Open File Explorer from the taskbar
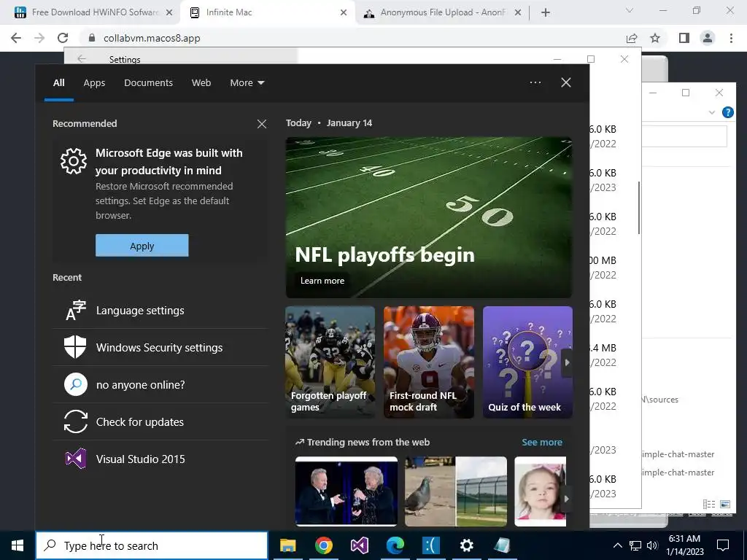This screenshot has width=747, height=560. pyautogui.click(x=287, y=545)
